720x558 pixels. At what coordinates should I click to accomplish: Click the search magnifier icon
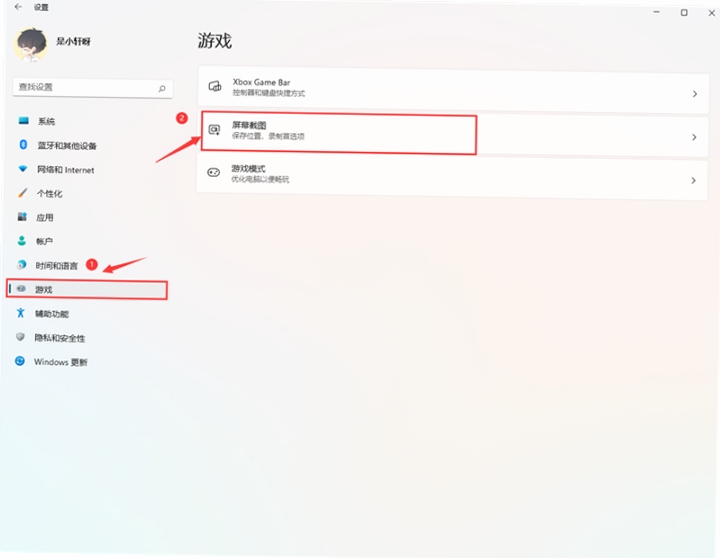[162, 88]
